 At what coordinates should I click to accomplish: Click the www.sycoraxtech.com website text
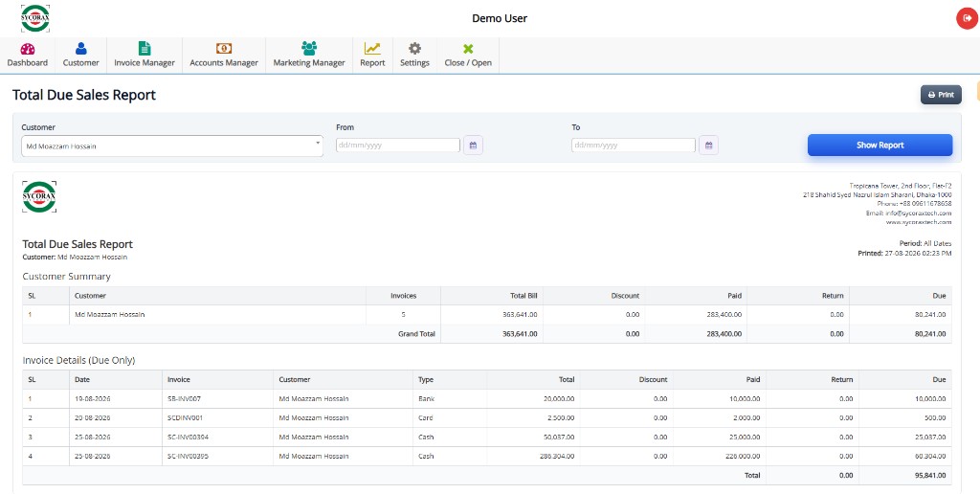click(919, 222)
